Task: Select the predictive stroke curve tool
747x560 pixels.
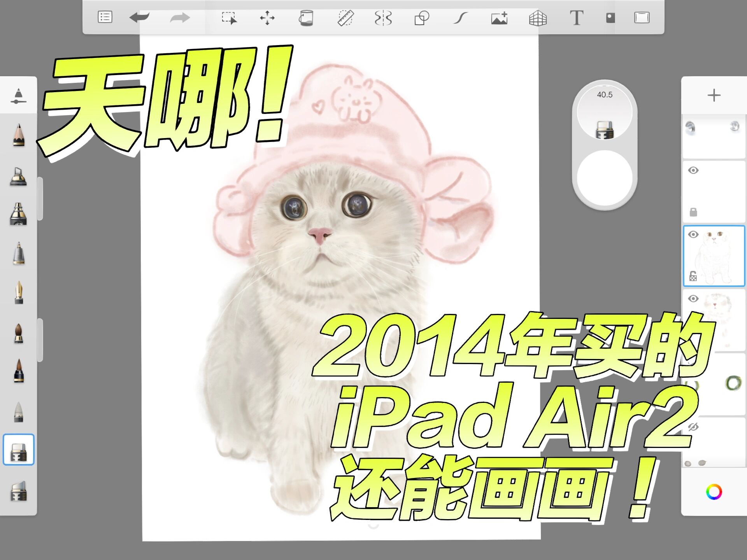Action: point(460,18)
